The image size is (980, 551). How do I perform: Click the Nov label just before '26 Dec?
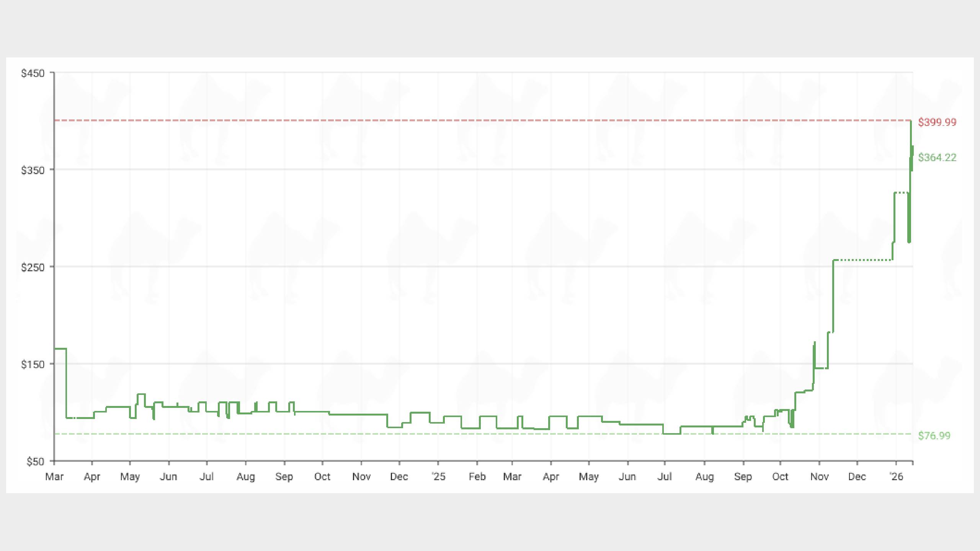click(819, 476)
